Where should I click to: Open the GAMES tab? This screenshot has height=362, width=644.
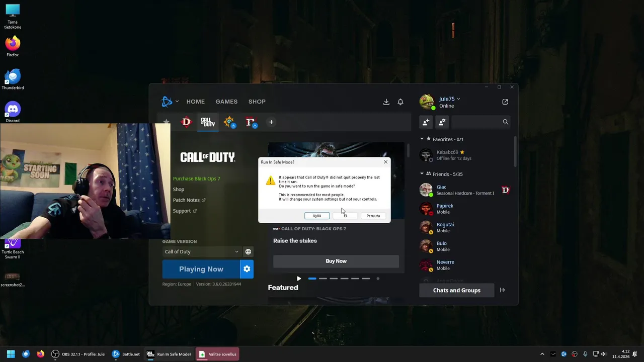coord(226,102)
